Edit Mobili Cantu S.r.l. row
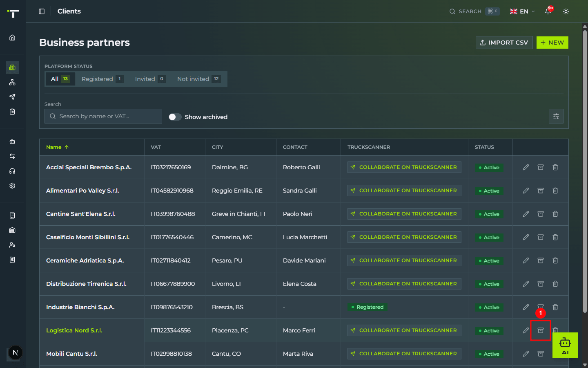 [x=526, y=354]
